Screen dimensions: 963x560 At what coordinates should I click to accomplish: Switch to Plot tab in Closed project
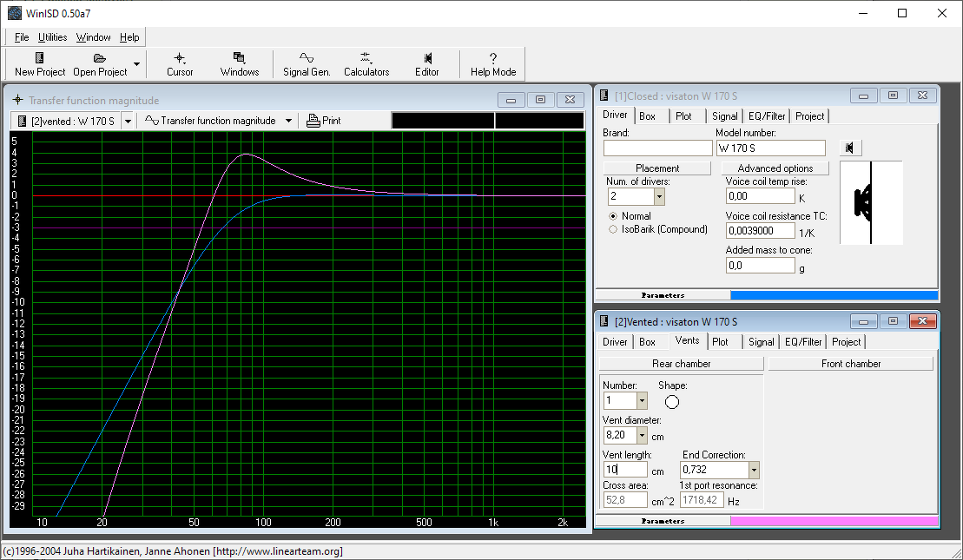[x=683, y=116]
